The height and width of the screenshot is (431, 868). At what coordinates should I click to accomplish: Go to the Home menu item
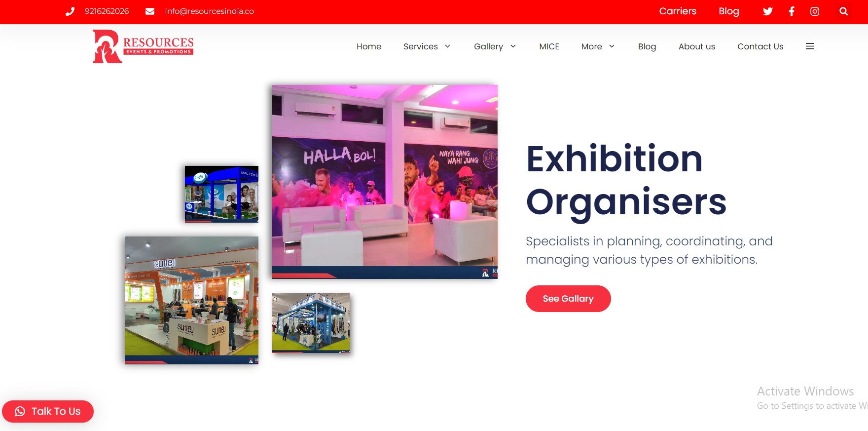[369, 46]
